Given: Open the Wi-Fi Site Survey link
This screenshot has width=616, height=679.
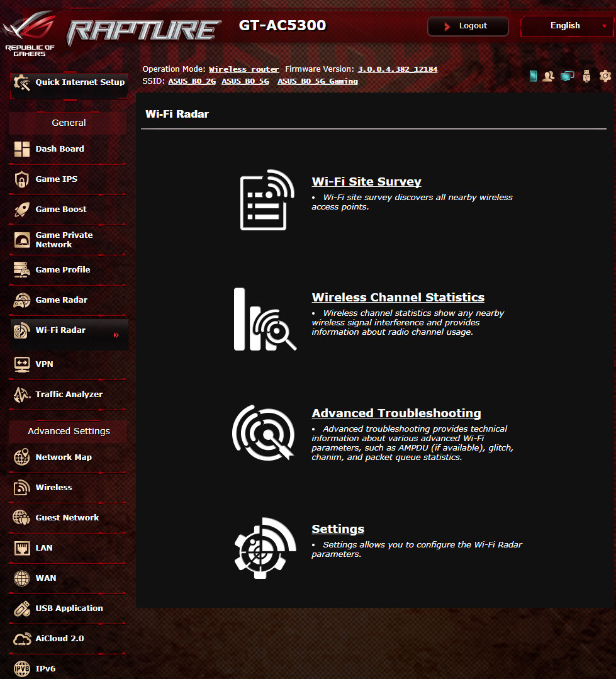Looking at the screenshot, I should 367,182.
